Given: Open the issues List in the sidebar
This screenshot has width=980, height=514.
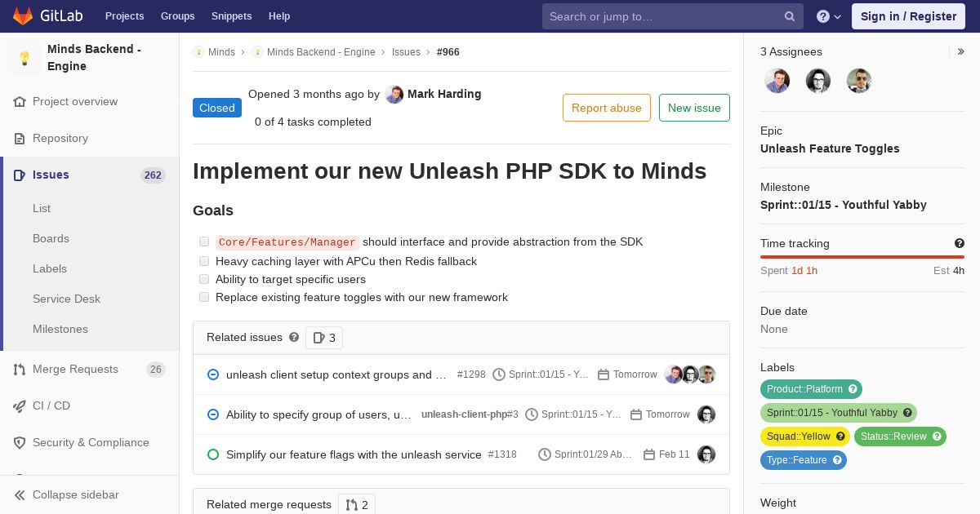Looking at the screenshot, I should click(42, 208).
